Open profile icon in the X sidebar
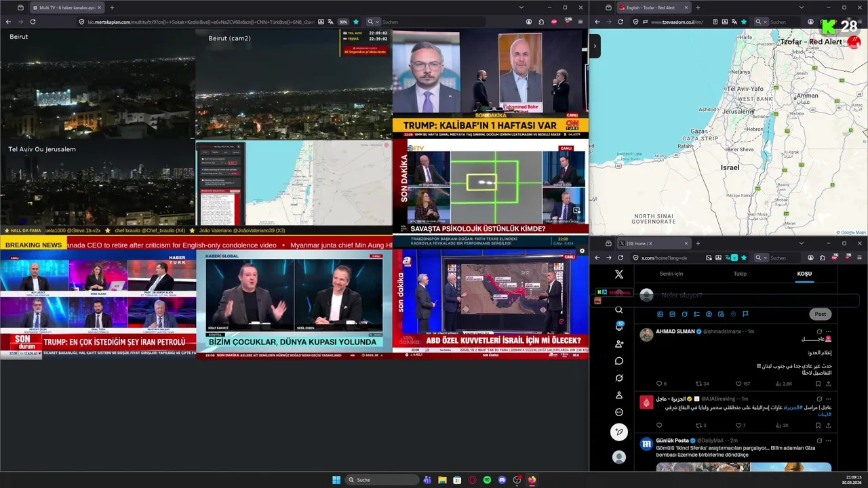The width and height of the screenshot is (868, 488). click(x=618, y=395)
